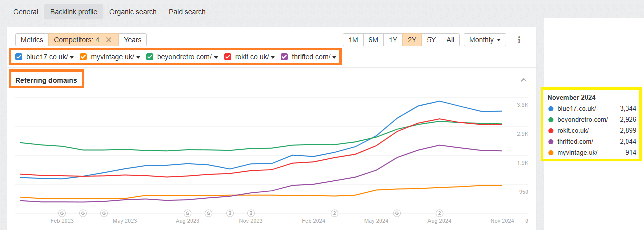Image resolution: width=644 pixels, height=230 pixels.
Task: Remove competitors with the X beside Competitors: 4
Action: coord(109,40)
